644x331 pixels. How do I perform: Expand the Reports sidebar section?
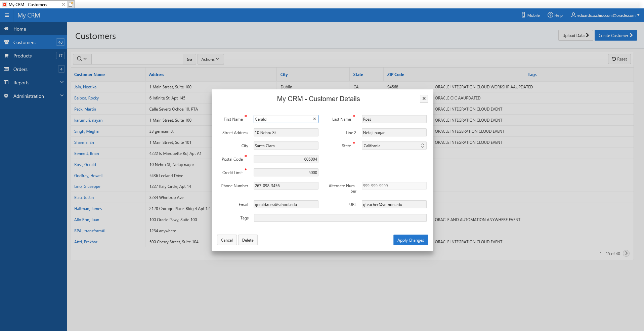(61, 82)
